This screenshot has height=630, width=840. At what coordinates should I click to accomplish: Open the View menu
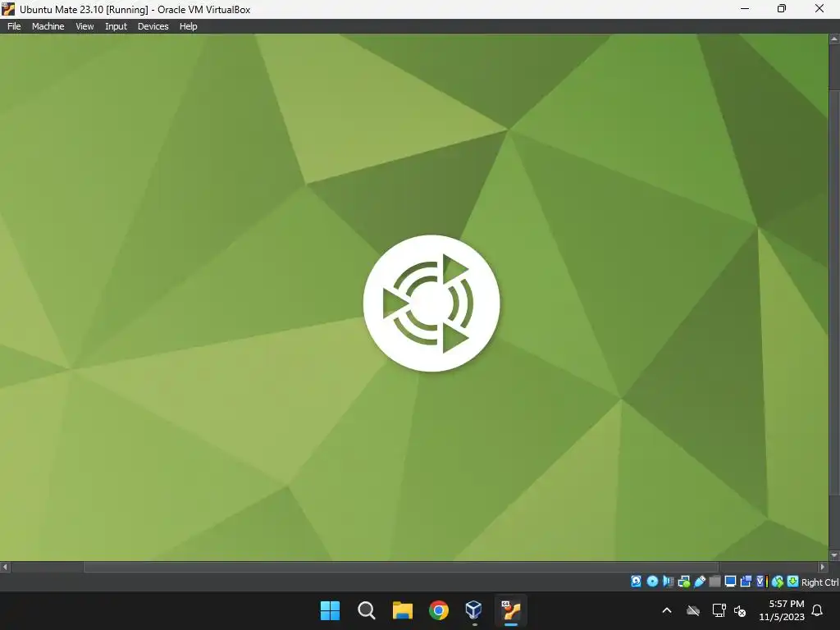click(84, 26)
